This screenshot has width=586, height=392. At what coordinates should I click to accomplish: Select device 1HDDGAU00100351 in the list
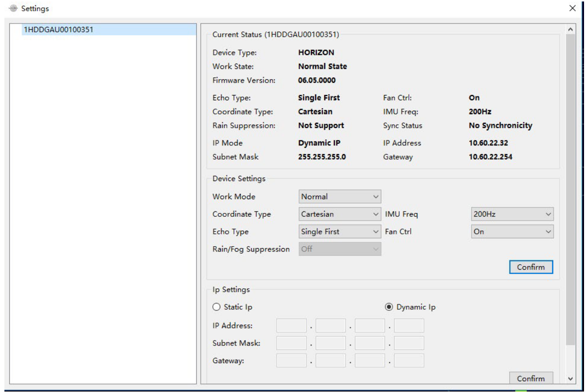click(109, 29)
